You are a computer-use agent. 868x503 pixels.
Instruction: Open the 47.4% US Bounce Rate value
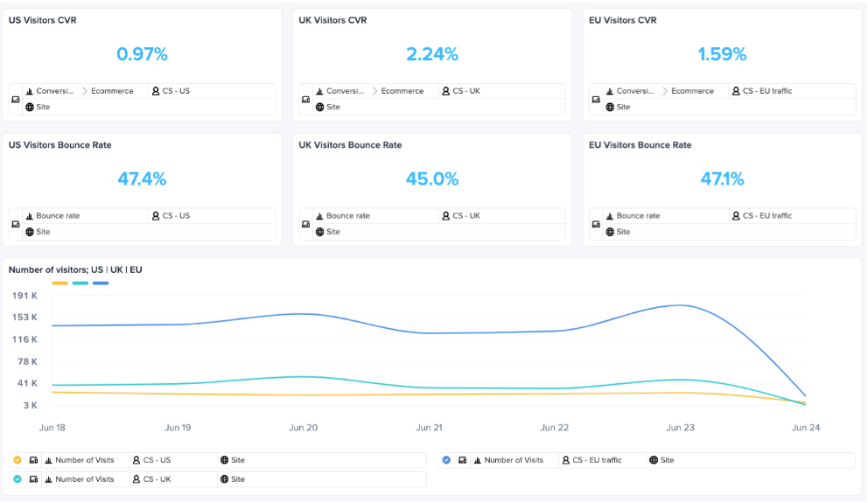coord(143,178)
